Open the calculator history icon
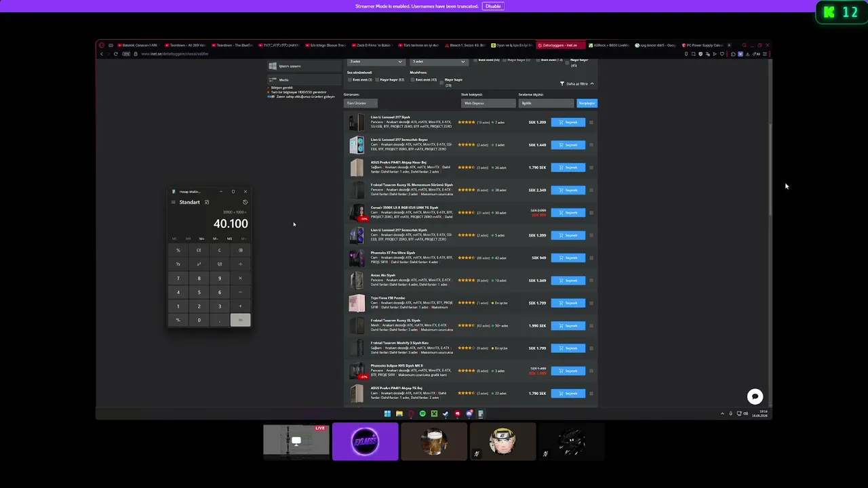This screenshot has width=868, height=488. point(245,202)
